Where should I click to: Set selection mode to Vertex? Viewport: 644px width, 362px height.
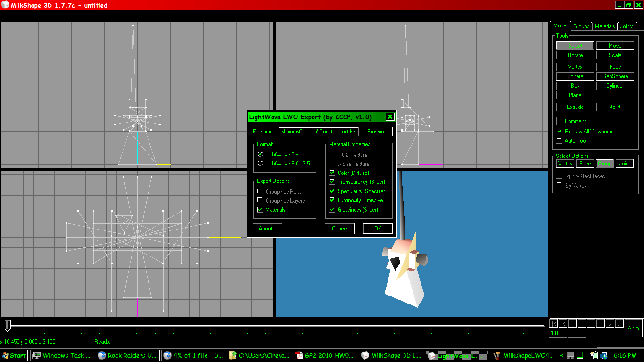(x=565, y=164)
